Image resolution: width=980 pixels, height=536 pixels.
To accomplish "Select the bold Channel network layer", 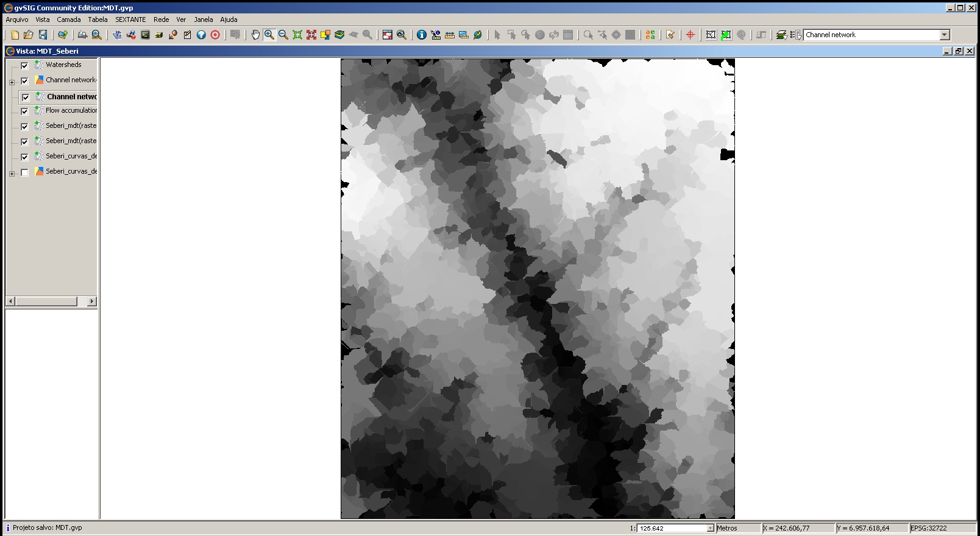I will click(x=71, y=97).
